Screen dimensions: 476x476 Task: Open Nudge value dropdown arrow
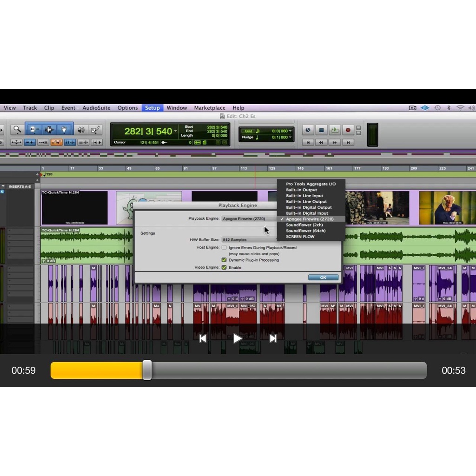[290, 137]
